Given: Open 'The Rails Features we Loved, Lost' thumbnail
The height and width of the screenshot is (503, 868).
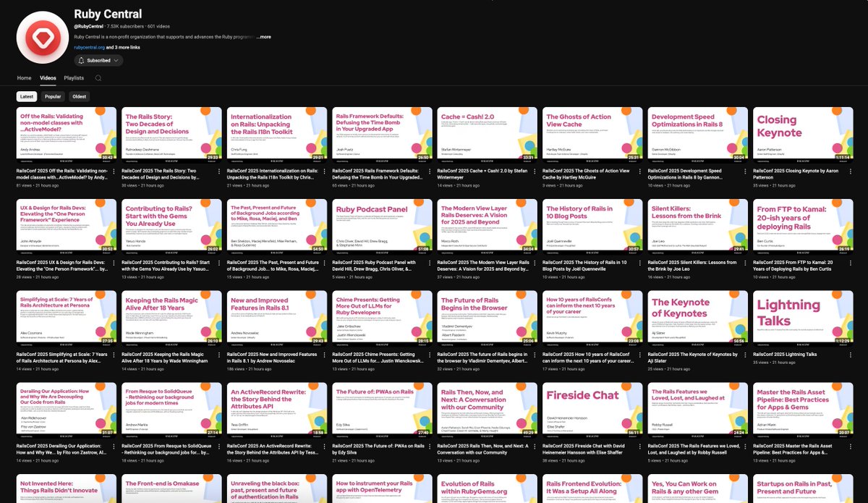Looking at the screenshot, I should click(697, 410).
